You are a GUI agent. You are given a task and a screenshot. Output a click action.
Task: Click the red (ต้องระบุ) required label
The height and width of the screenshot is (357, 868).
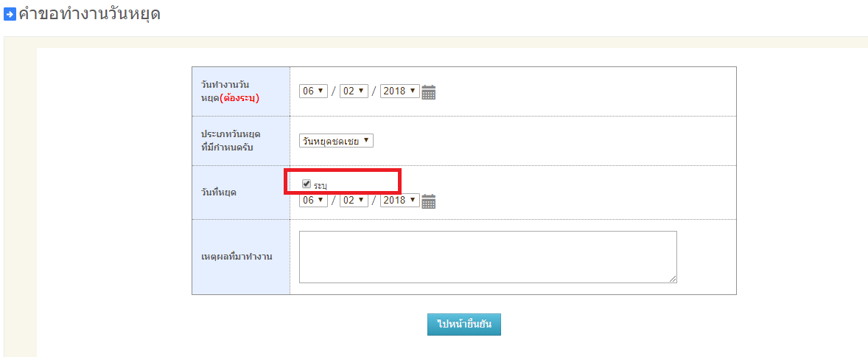pyautogui.click(x=239, y=97)
